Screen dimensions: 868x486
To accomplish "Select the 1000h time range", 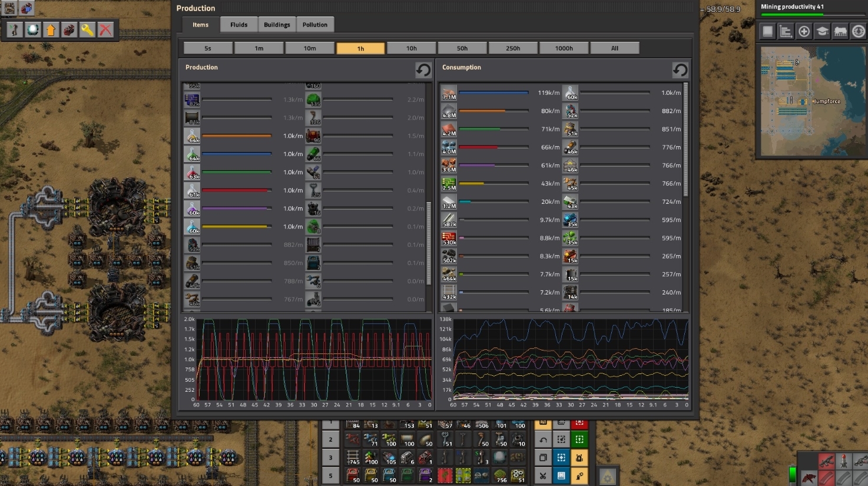I will [x=564, y=48].
